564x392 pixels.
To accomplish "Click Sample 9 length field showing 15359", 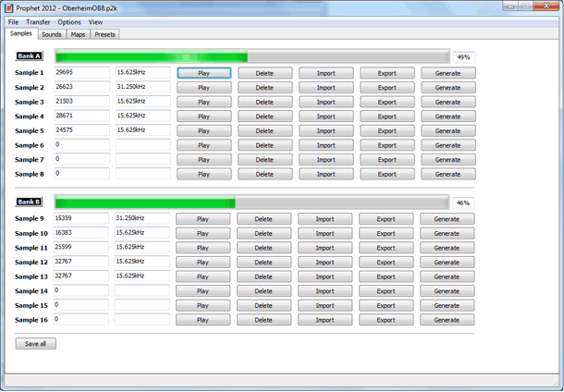I will pos(81,218).
